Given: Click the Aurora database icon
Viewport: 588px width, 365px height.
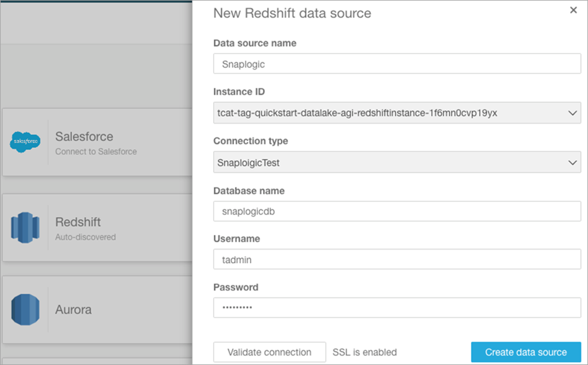Looking at the screenshot, I should [x=25, y=310].
